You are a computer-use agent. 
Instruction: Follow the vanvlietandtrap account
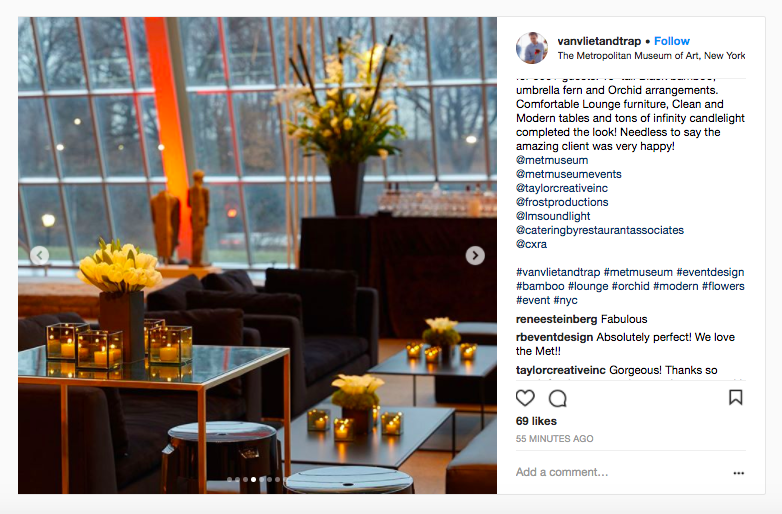tap(671, 41)
